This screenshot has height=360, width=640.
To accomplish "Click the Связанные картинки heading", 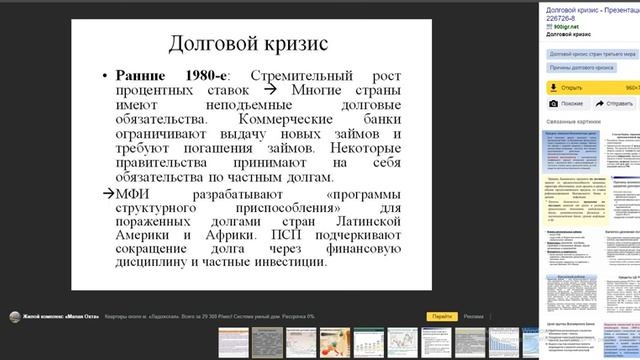I will coord(573,122).
